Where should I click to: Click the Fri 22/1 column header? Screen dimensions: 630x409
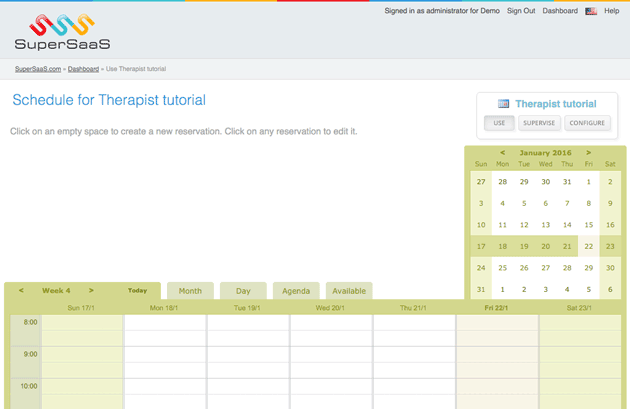(x=496, y=308)
